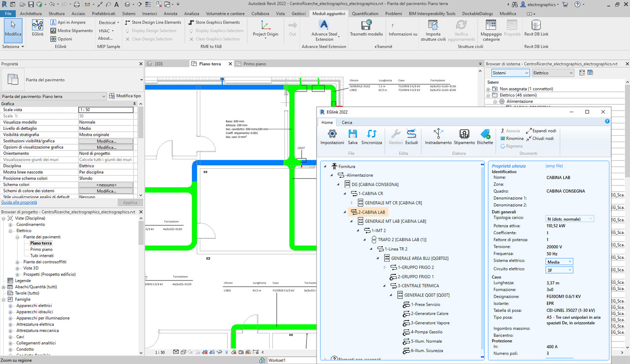Open the Sistema elettrico Media dropdown

559,262
